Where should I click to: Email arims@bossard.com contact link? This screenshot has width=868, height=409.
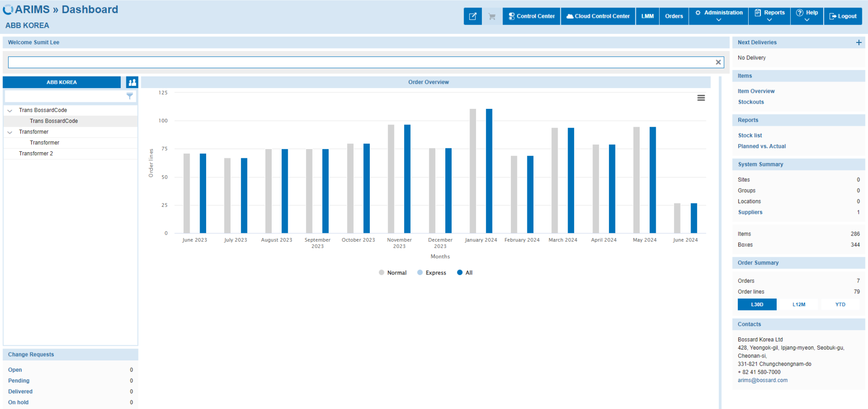pyautogui.click(x=763, y=380)
